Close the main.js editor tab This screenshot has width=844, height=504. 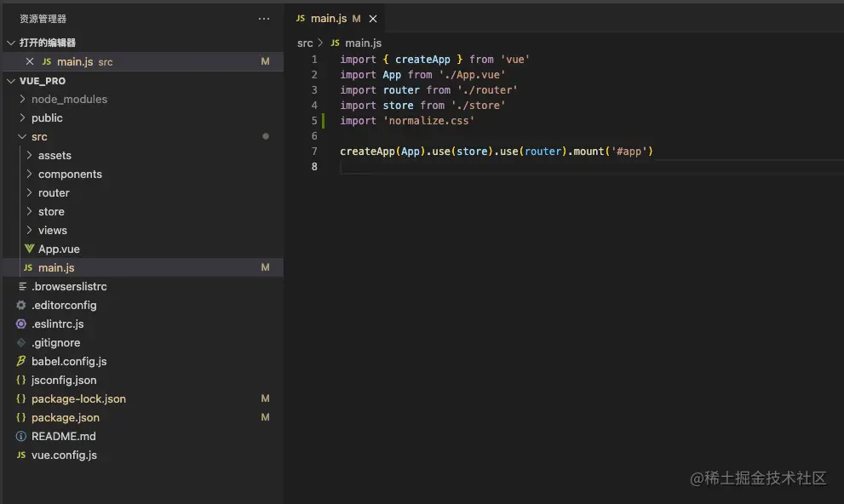(372, 19)
